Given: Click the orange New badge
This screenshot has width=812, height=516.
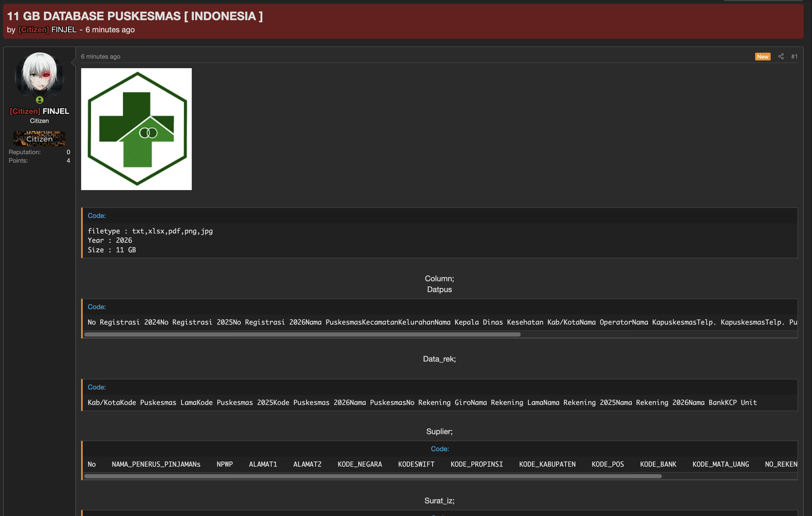Looking at the screenshot, I should point(762,57).
